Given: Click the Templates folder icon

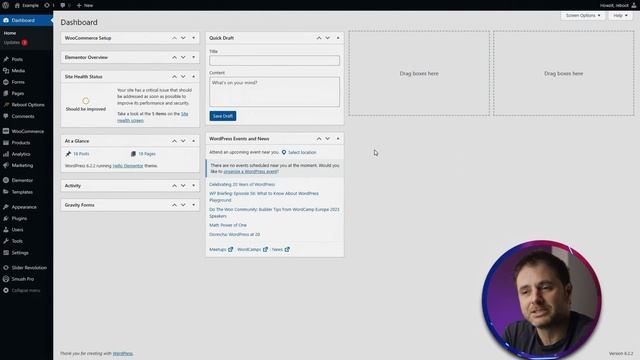Looking at the screenshot, I should (6, 192).
